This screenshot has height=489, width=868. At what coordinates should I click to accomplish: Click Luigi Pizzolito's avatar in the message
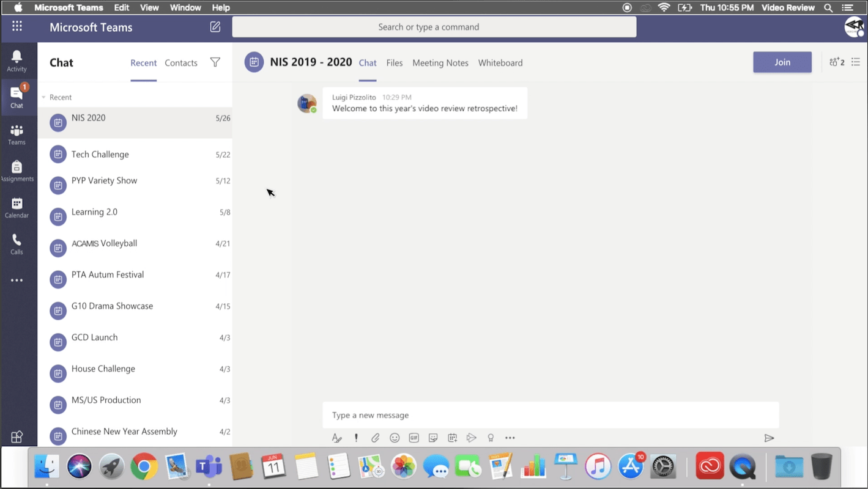307,103
